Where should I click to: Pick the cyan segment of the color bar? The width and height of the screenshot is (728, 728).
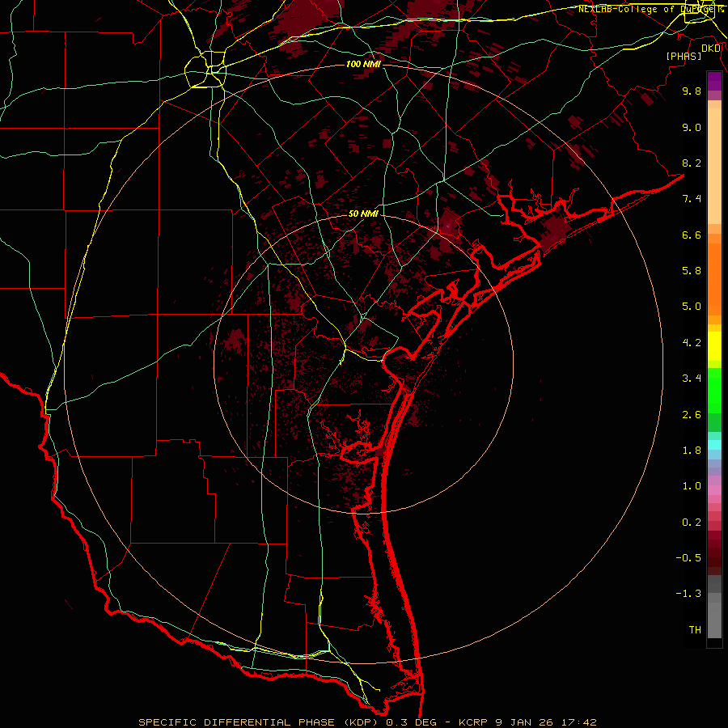(714, 445)
